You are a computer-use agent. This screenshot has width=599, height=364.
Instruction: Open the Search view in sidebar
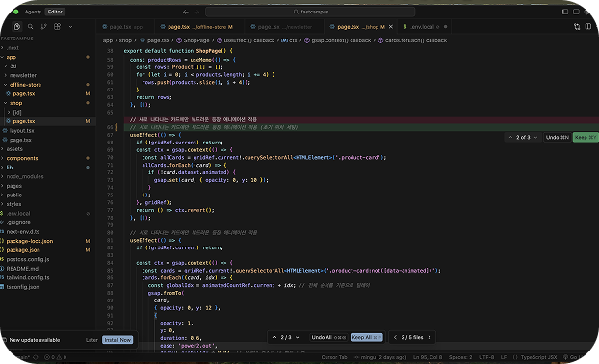30,27
